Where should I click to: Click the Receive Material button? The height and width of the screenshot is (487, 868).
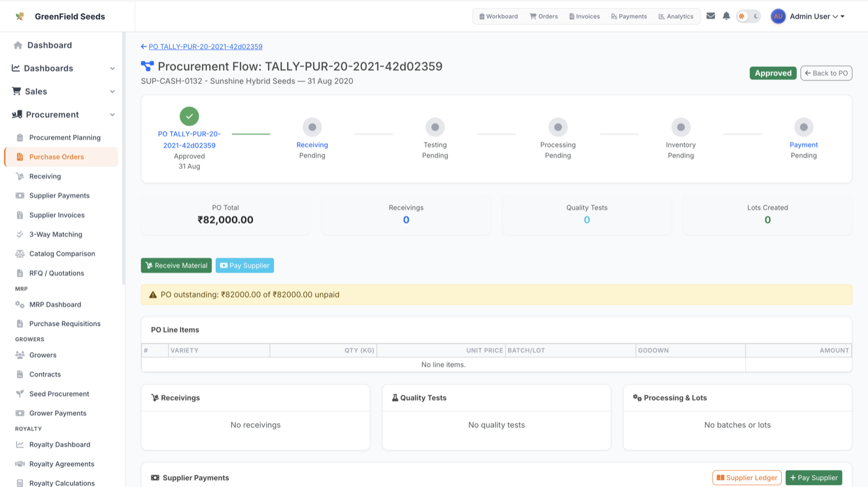pos(176,266)
